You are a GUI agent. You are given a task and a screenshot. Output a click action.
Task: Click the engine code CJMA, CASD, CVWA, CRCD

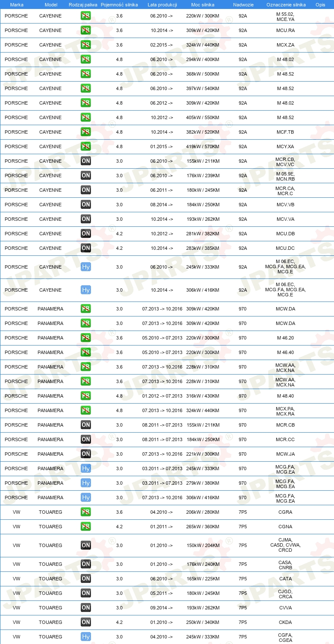[285, 545]
